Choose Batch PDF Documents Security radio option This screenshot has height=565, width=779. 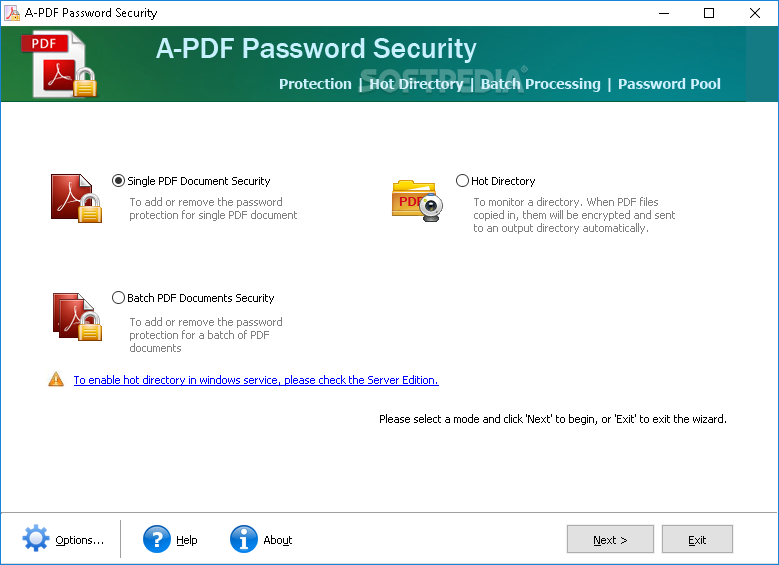pyautogui.click(x=118, y=298)
